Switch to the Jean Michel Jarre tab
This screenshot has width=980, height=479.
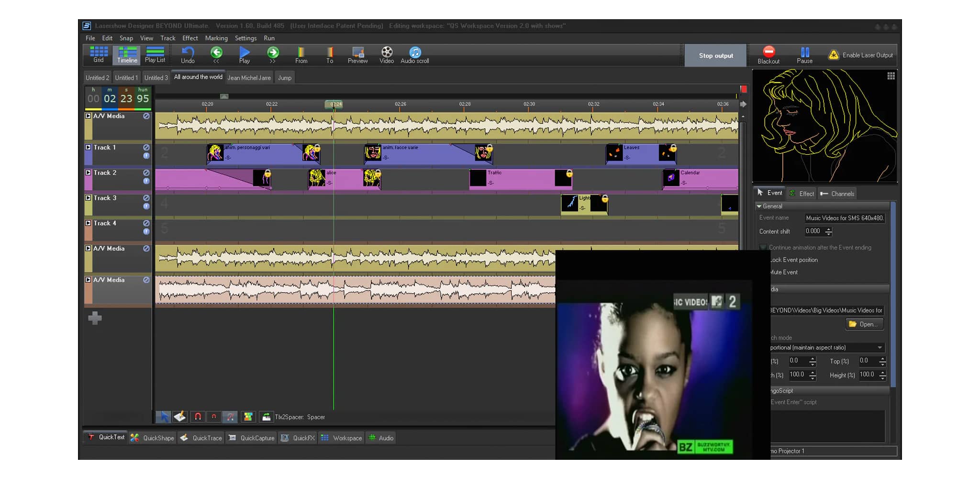(x=249, y=78)
